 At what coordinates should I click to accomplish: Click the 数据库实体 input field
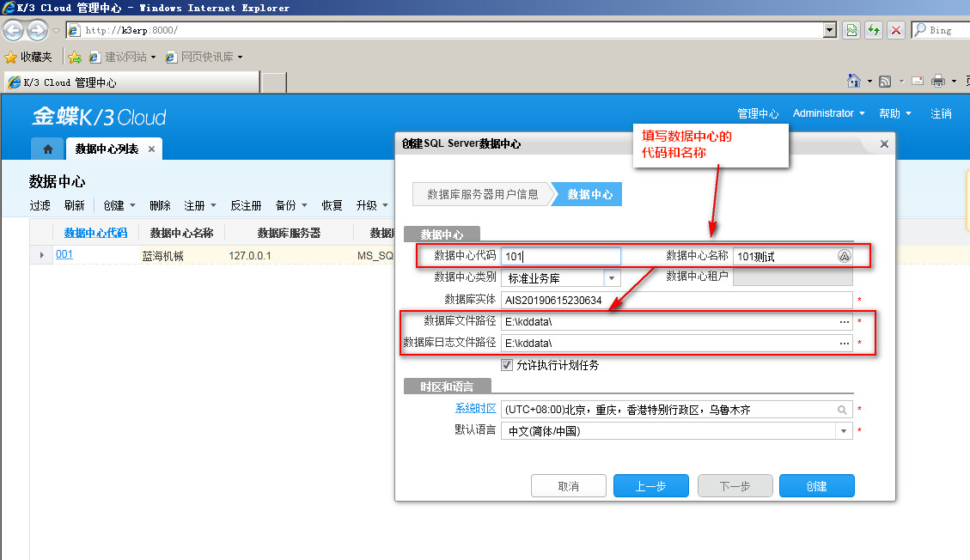pyautogui.click(x=677, y=300)
